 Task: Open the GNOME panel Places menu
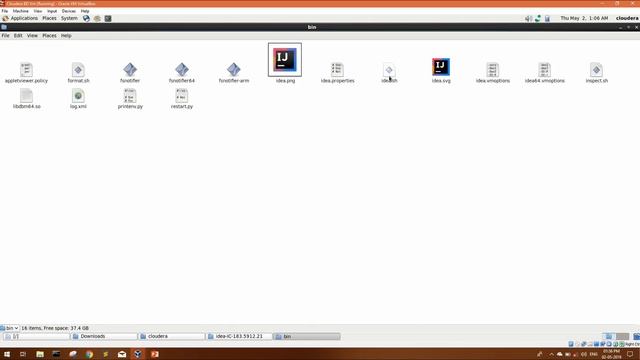[49, 18]
